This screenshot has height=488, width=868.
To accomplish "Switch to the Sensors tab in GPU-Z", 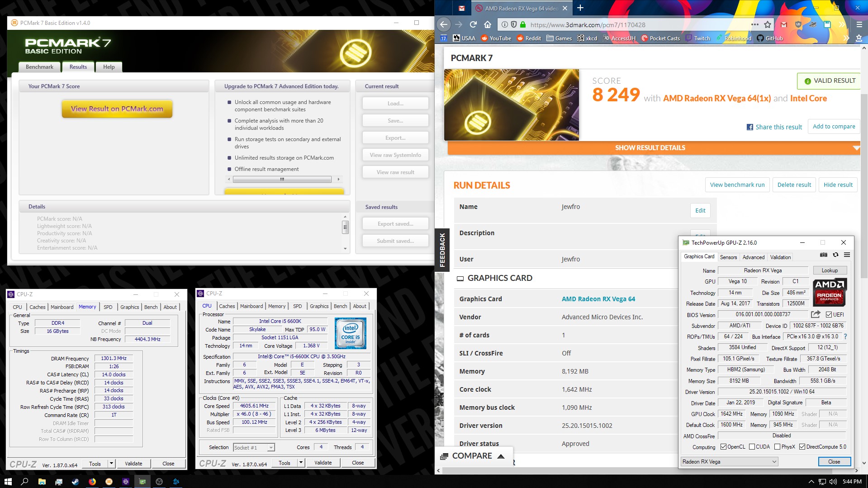I will pyautogui.click(x=728, y=257).
